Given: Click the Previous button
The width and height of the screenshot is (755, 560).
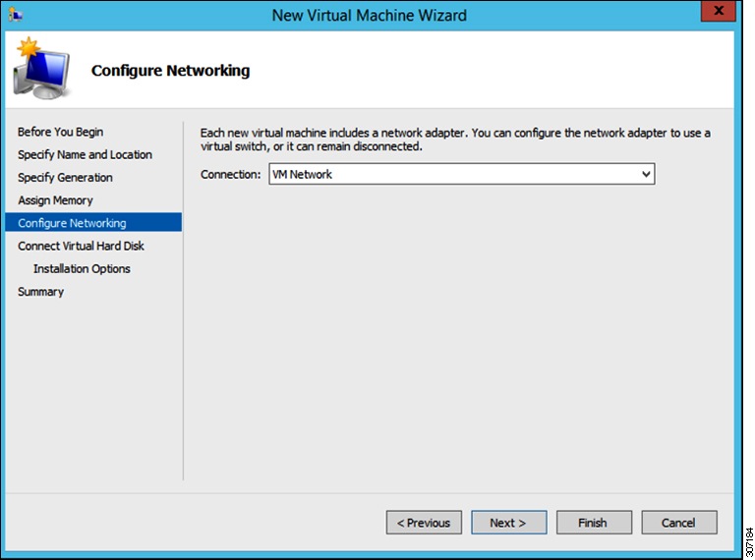Looking at the screenshot, I should [x=424, y=523].
